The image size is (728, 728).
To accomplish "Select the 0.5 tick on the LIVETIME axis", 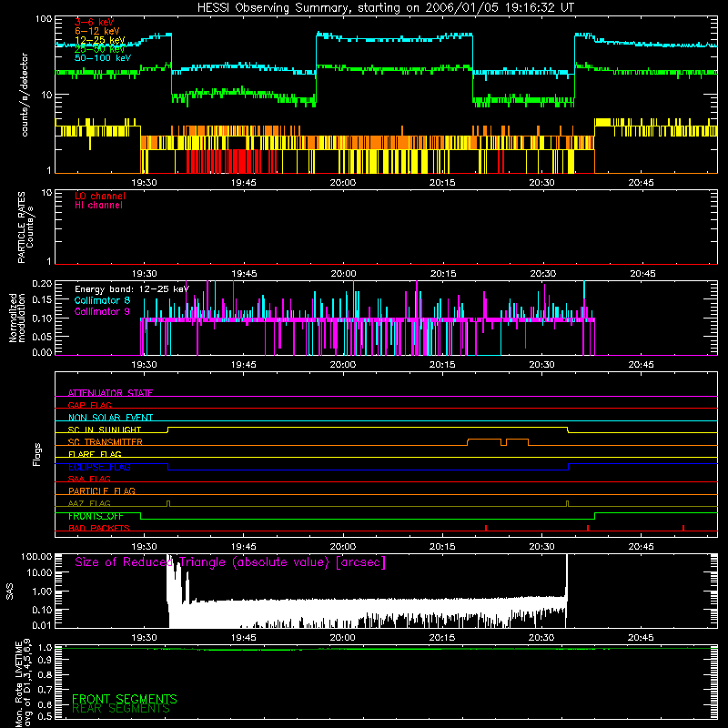I will [45, 716].
